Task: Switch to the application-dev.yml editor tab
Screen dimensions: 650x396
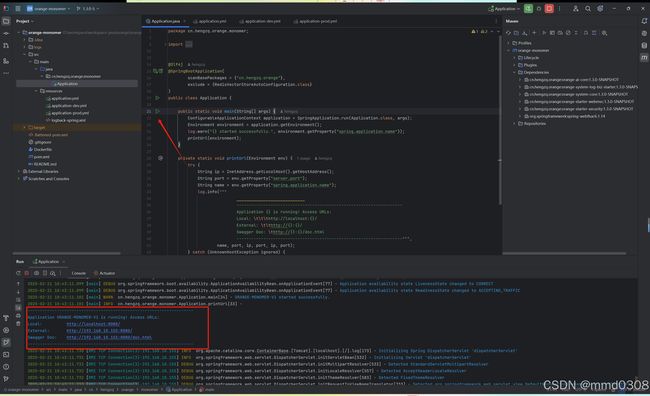Action: 260,21
